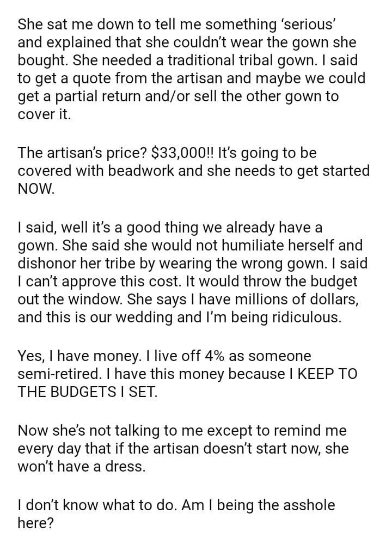
Task: Click the capitalized word 'NOW.'
Action: click(x=36, y=188)
